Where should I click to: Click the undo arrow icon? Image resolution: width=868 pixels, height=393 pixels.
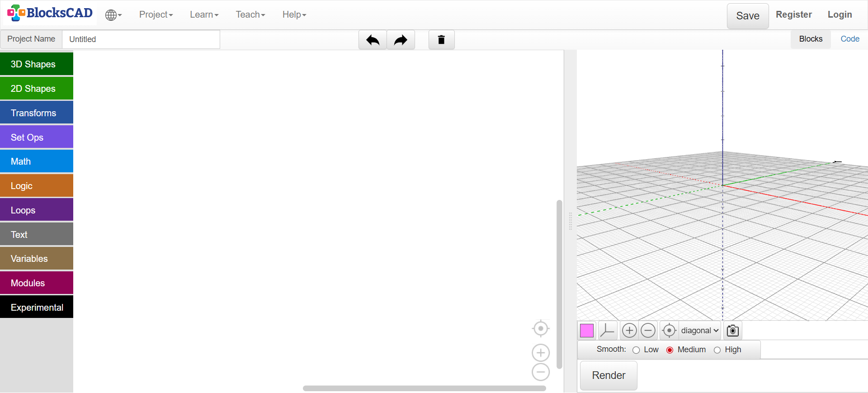click(x=373, y=40)
